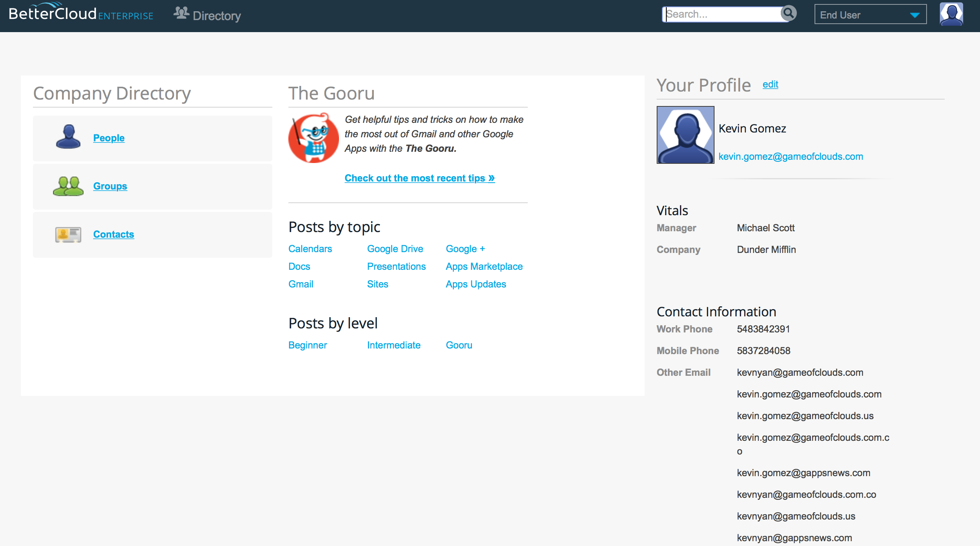Open the Google Drive topic posts
The width and height of the screenshot is (980, 546).
(395, 249)
